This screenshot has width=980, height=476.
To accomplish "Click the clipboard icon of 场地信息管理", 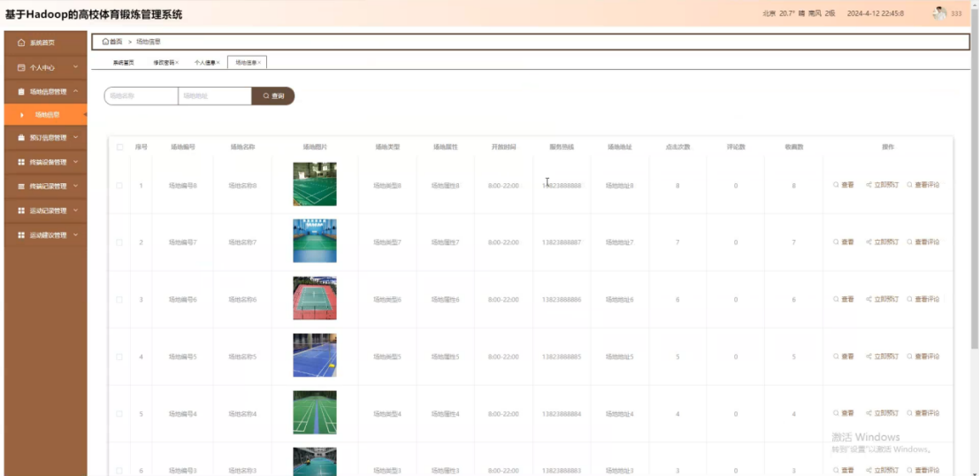I will 21,92.
